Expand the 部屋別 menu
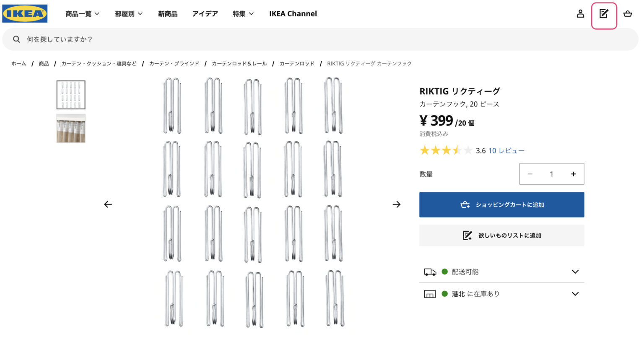The width and height of the screenshot is (644, 347). pyautogui.click(x=129, y=14)
